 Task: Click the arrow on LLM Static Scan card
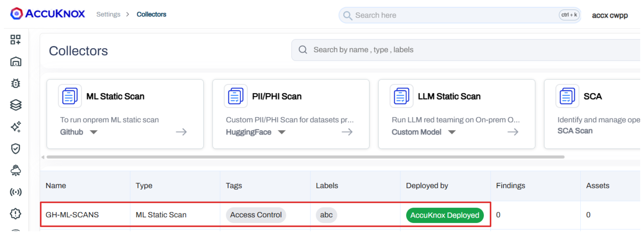coord(513,132)
